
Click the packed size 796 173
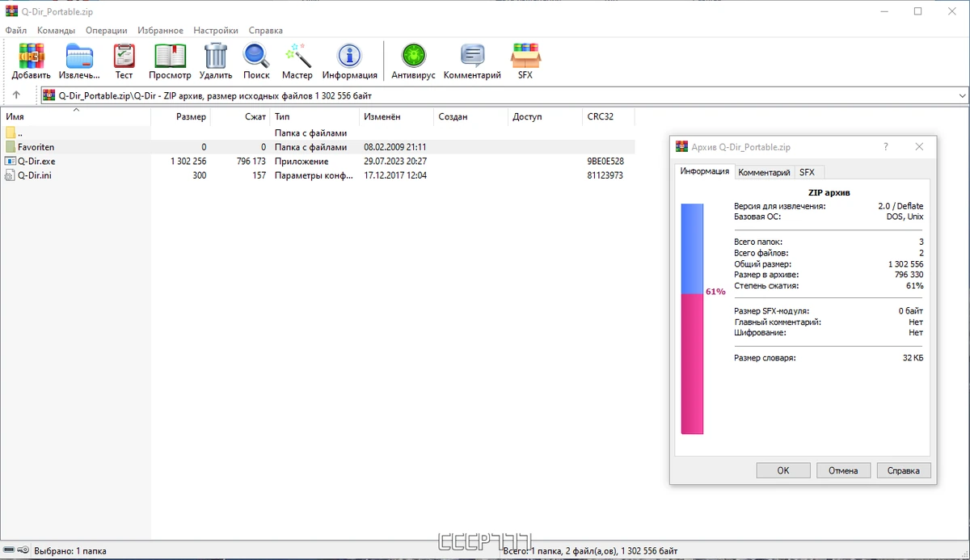(x=251, y=161)
